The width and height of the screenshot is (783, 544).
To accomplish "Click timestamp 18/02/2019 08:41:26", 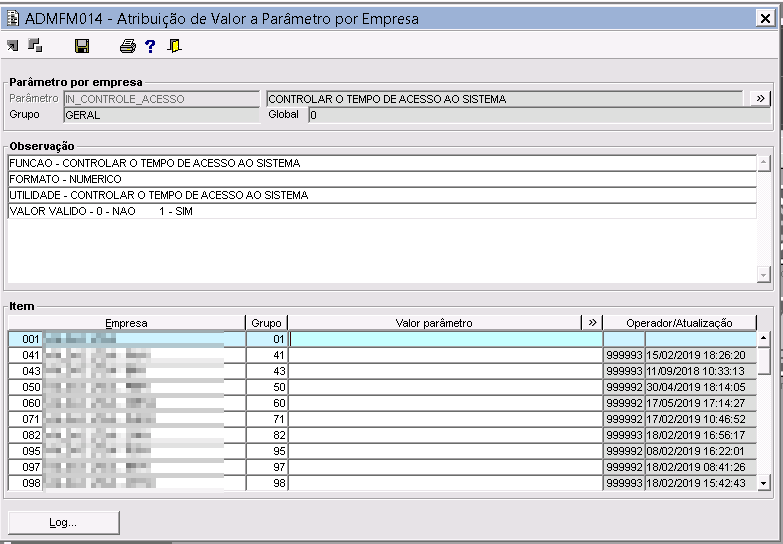I will click(x=701, y=467).
